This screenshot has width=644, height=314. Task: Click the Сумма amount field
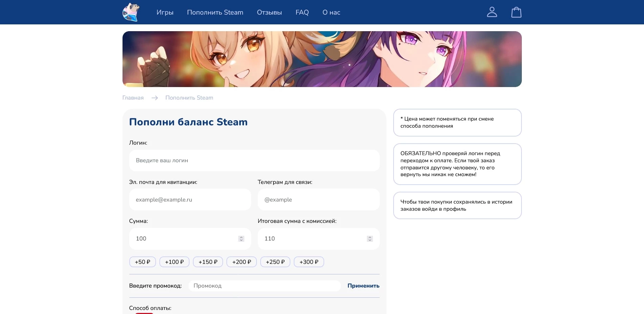pos(190,239)
